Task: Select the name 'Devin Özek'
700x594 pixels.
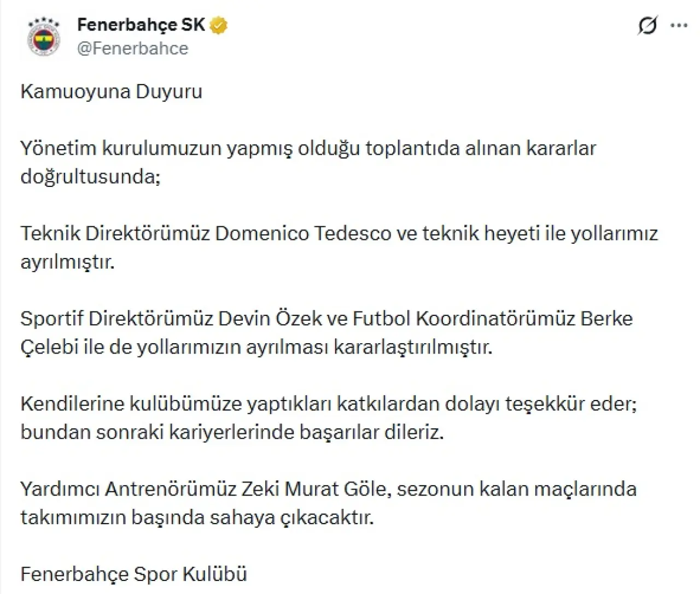Action: point(270,319)
